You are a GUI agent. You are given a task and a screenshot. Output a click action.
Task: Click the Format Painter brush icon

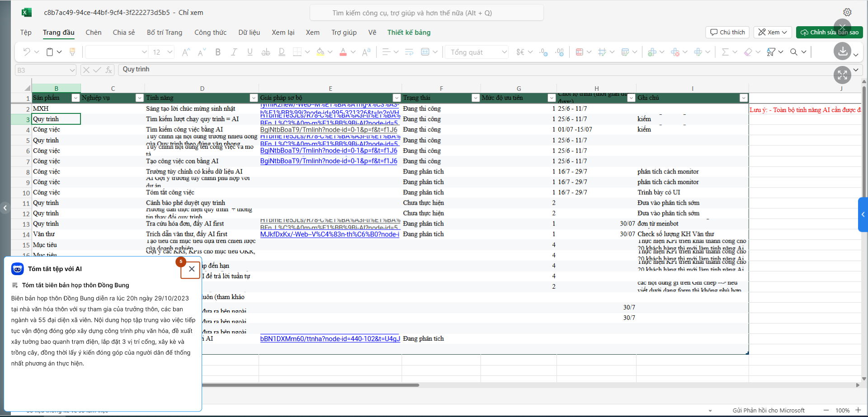[x=72, y=52]
